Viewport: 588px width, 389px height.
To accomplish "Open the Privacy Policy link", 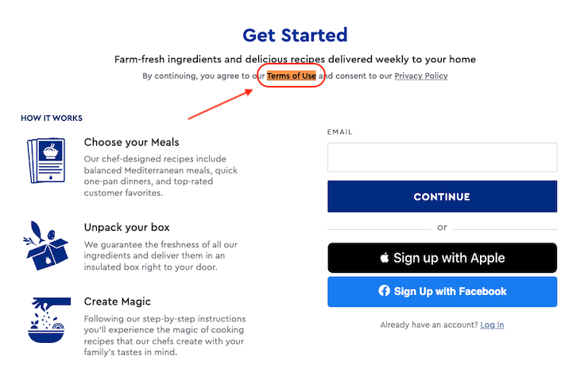I will point(421,76).
